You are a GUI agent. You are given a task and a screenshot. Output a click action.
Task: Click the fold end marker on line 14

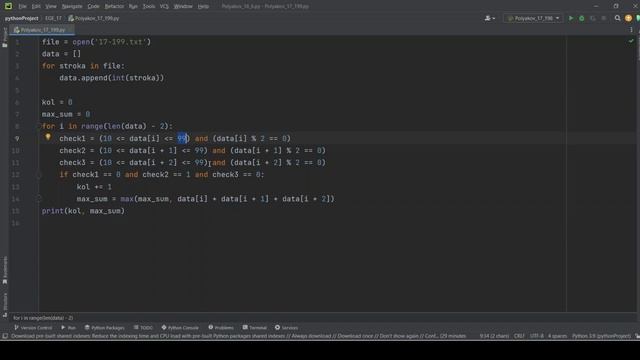(39, 199)
